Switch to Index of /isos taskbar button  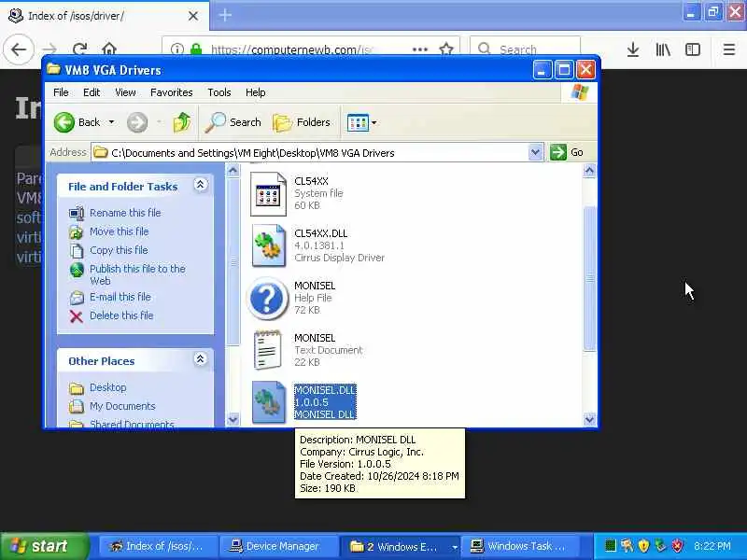point(158,546)
